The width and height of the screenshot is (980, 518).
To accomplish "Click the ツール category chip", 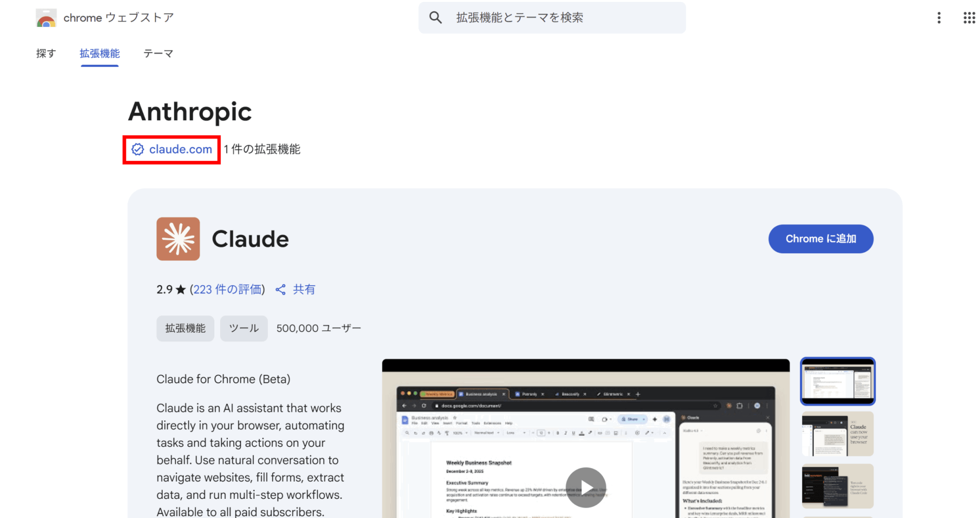I will coord(244,328).
